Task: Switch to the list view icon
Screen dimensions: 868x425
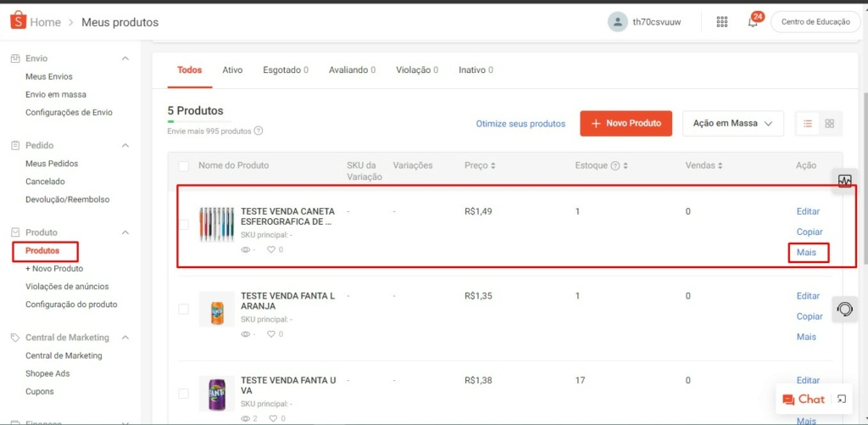Action: click(x=808, y=124)
